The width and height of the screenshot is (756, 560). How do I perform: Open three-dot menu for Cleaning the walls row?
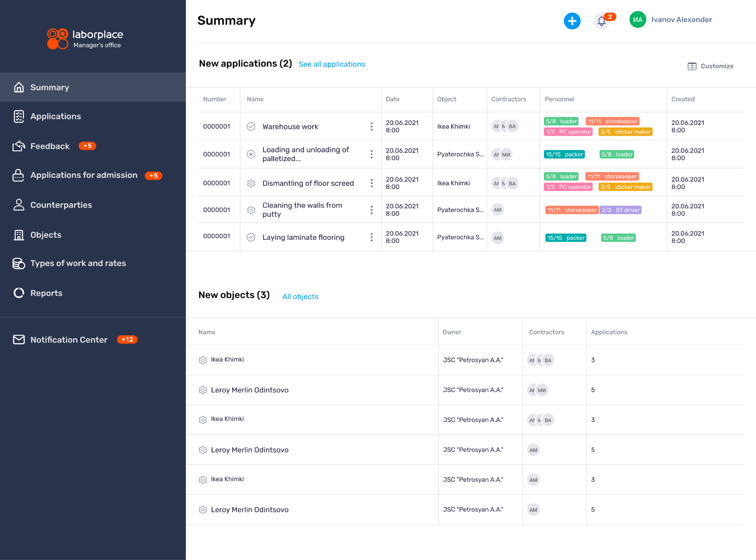(x=371, y=210)
